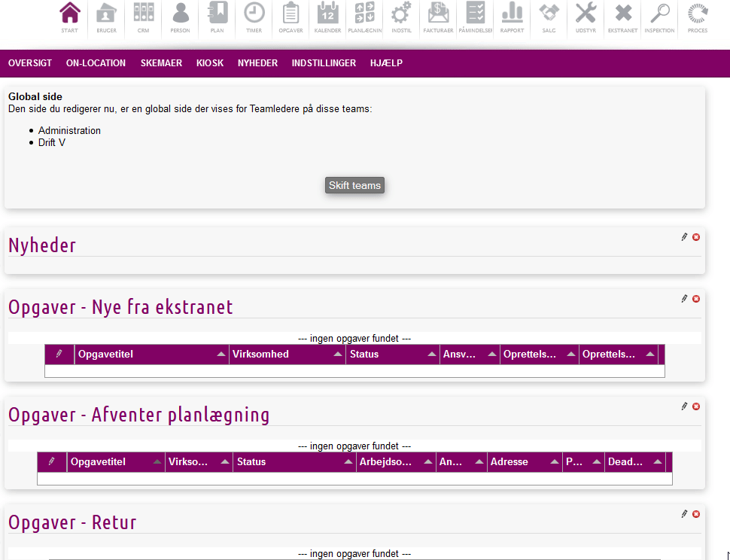
Task: Open the On-Location menu
Action: pos(96,63)
